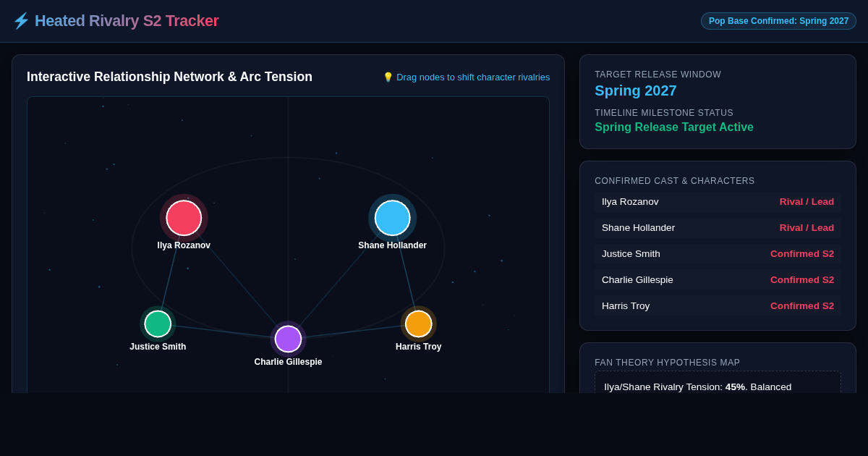Image resolution: width=868 pixels, height=456 pixels.
Task: Select the purple Charlie Gillespie node
Action: pos(288,339)
